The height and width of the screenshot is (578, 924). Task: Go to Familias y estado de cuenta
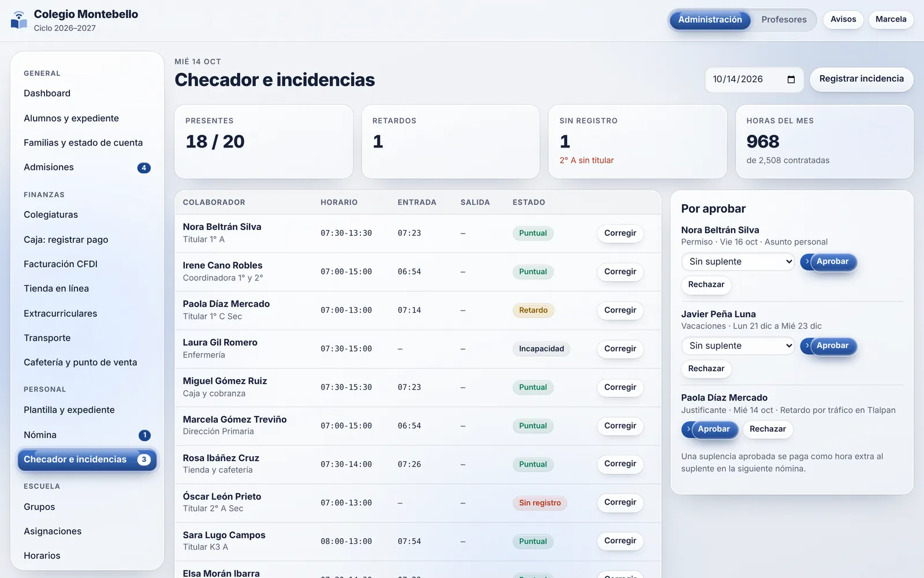pyautogui.click(x=87, y=143)
